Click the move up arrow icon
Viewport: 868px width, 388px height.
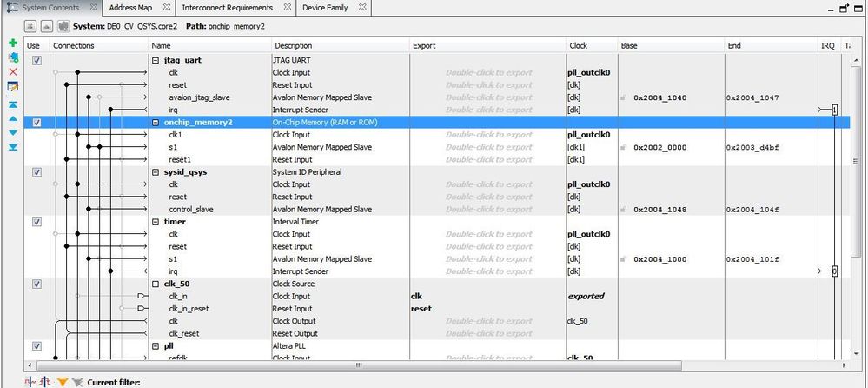[13, 118]
